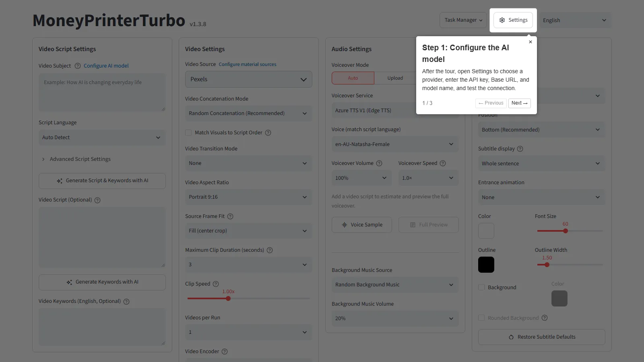The image size is (644, 362).
Task: Switch voiceover mode to Upload
Action: click(x=395, y=78)
